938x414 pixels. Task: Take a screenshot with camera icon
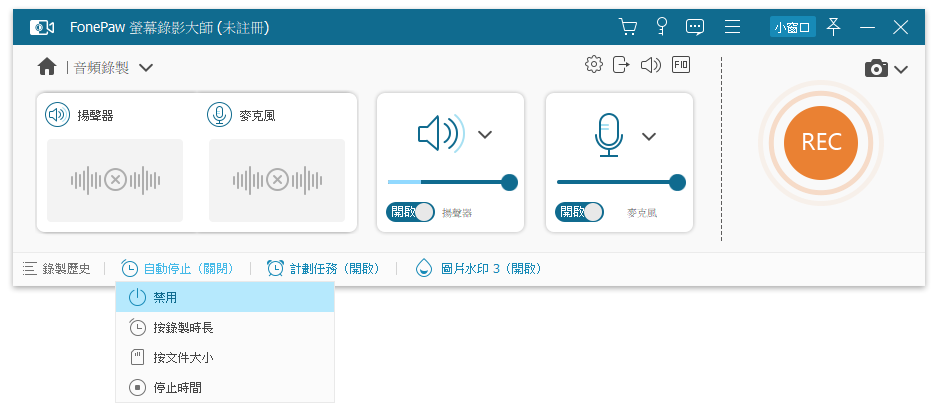click(x=876, y=69)
